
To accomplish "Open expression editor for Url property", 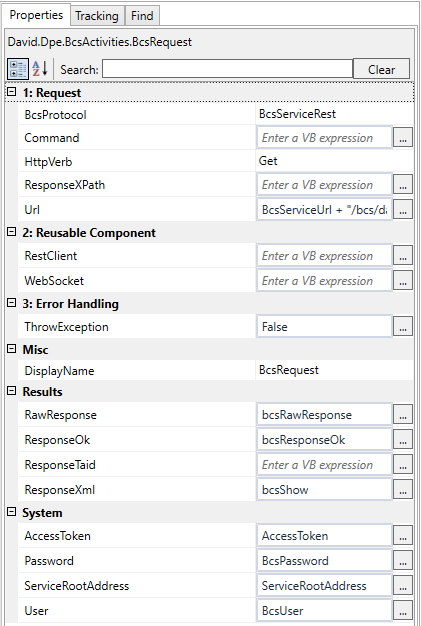I will [x=403, y=210].
